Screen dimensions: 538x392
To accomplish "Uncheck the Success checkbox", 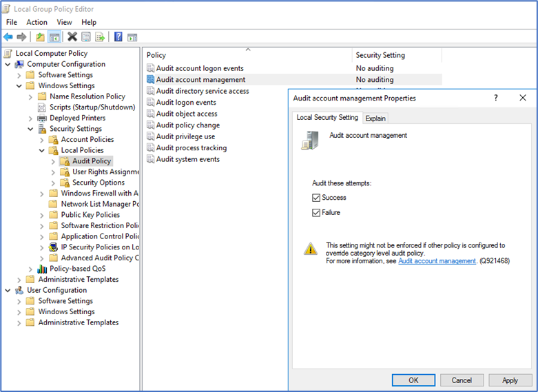I will coord(317,198).
